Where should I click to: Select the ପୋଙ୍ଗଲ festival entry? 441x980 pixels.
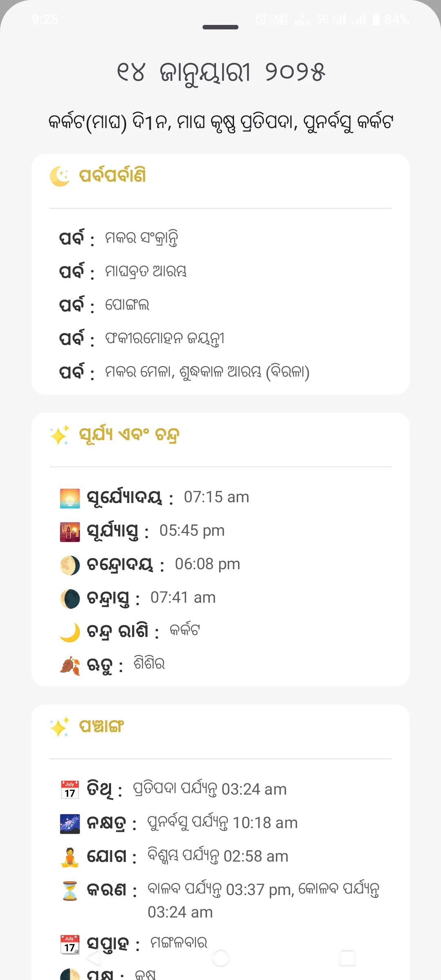(127, 305)
